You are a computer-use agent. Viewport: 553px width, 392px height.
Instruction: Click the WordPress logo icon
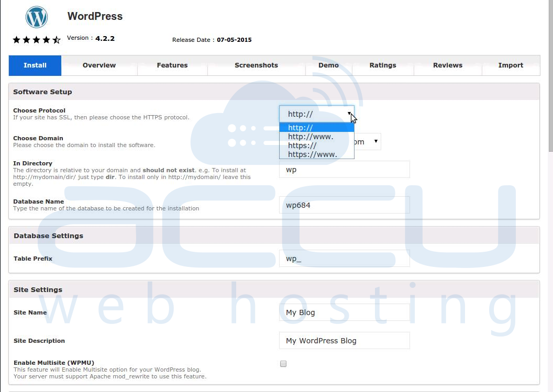click(x=37, y=17)
